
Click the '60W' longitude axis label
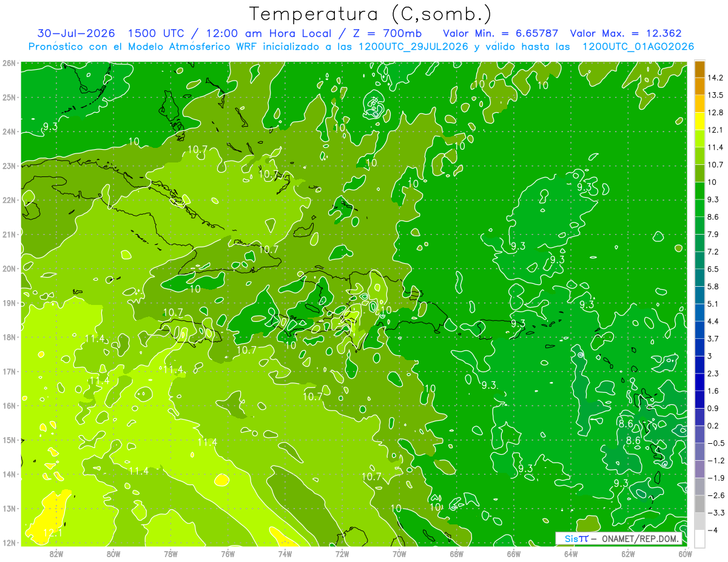[685, 554]
